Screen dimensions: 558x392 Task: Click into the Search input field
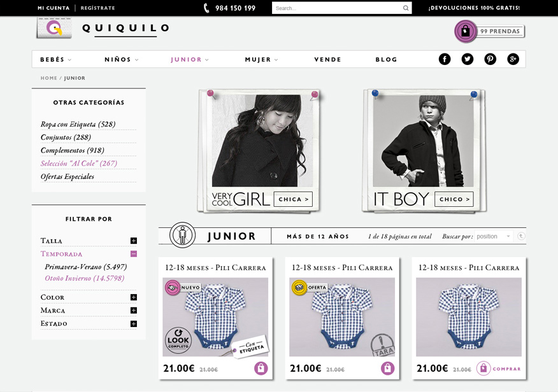point(337,8)
